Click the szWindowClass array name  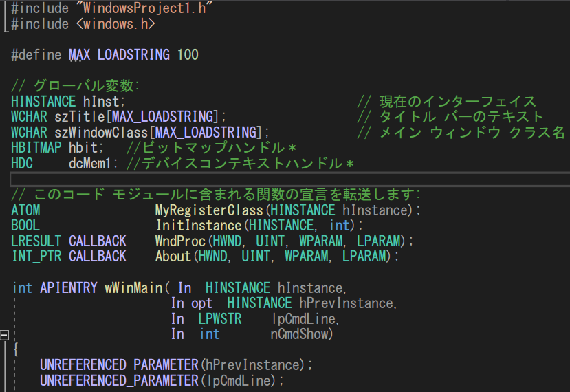coord(101,132)
